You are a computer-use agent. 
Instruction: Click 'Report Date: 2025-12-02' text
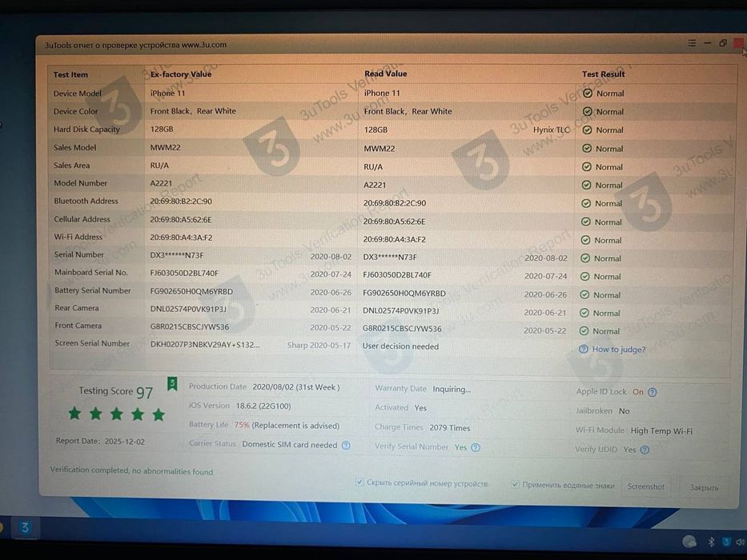pos(100,442)
